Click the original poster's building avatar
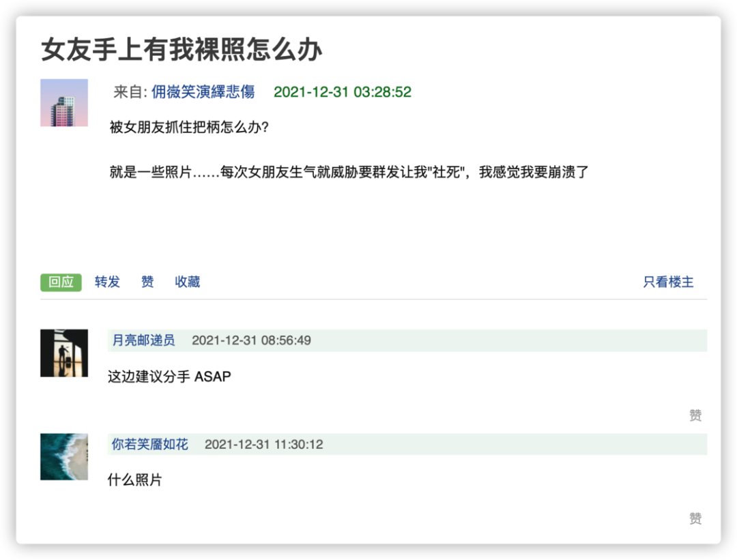The width and height of the screenshot is (737, 560). click(x=64, y=102)
